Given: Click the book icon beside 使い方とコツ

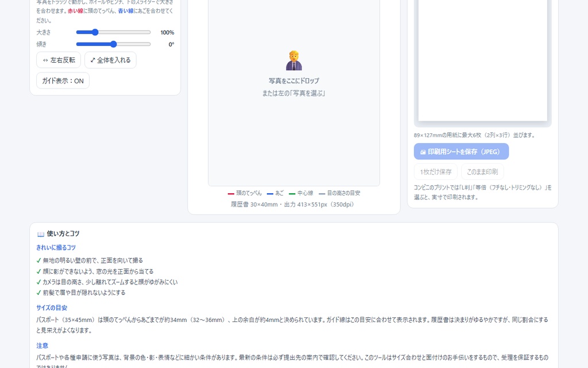Looking at the screenshot, I should [x=41, y=234].
